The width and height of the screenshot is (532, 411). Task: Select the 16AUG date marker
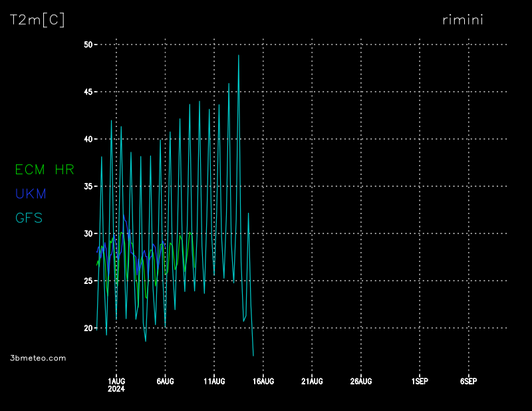pos(263,381)
